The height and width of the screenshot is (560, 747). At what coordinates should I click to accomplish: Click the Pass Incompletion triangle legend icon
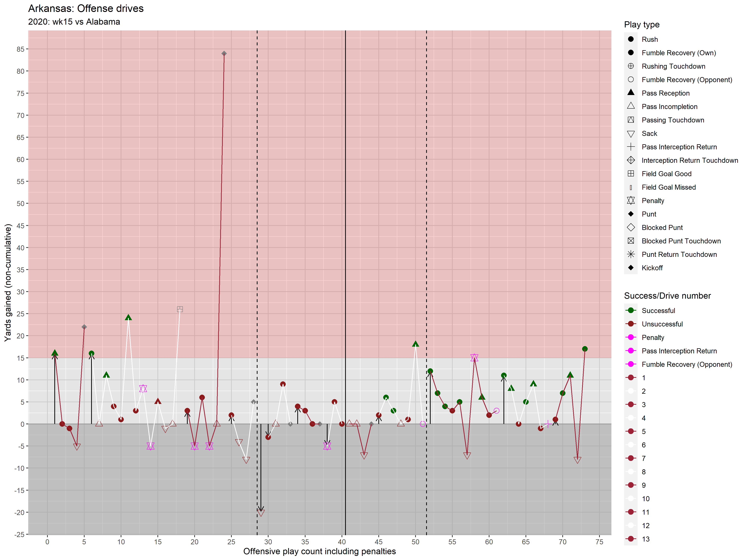pos(630,106)
